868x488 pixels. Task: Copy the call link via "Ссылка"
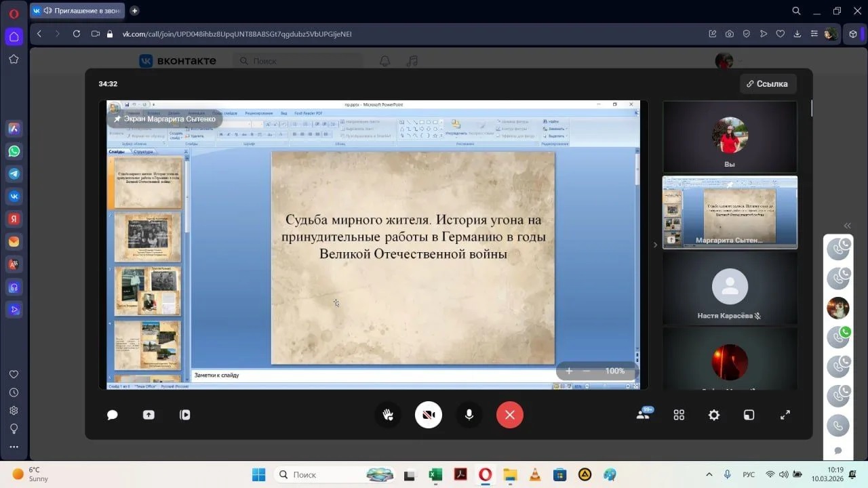pos(768,84)
